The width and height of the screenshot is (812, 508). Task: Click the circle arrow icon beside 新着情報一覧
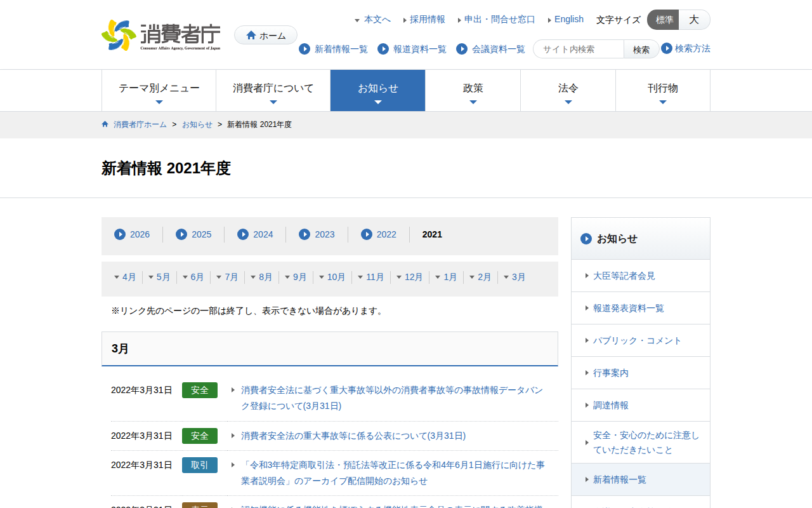[x=304, y=49]
